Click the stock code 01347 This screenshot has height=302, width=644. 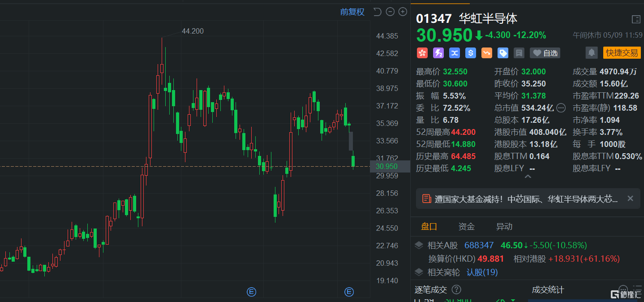(434, 19)
